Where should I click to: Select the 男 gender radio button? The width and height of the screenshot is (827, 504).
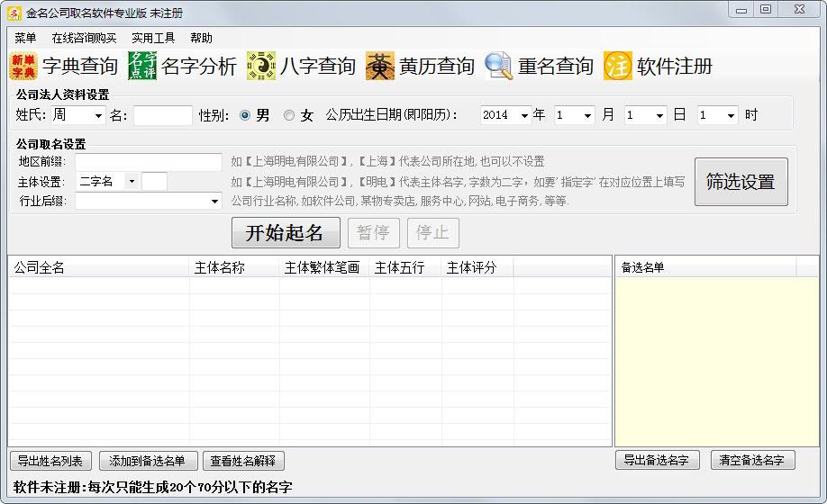[x=245, y=115]
